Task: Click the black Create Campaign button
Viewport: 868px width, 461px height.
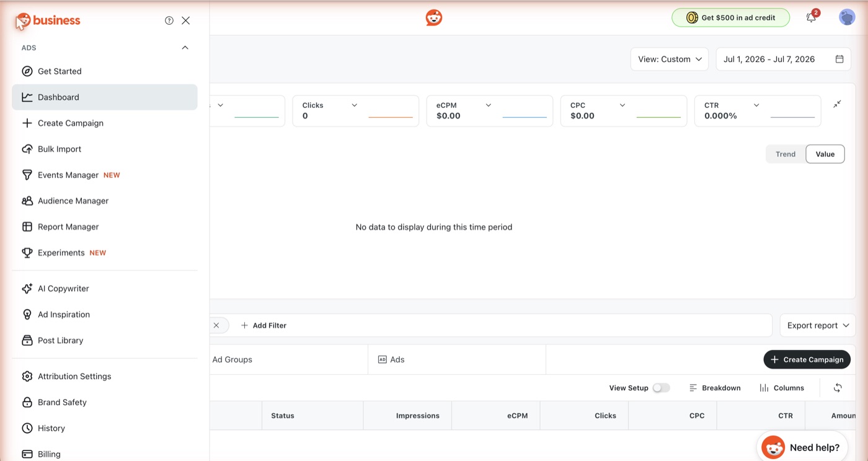Action: (x=807, y=360)
